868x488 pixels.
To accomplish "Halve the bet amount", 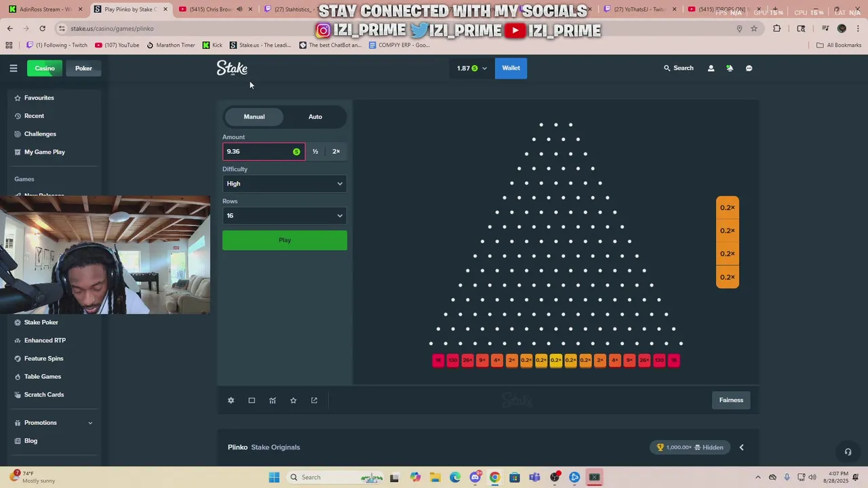I will coord(315,152).
